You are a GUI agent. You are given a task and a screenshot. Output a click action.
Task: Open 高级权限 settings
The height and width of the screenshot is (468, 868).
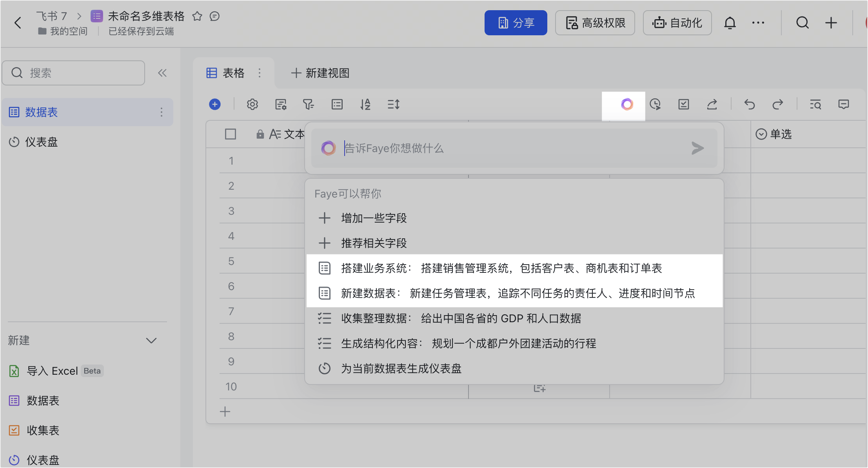595,23
